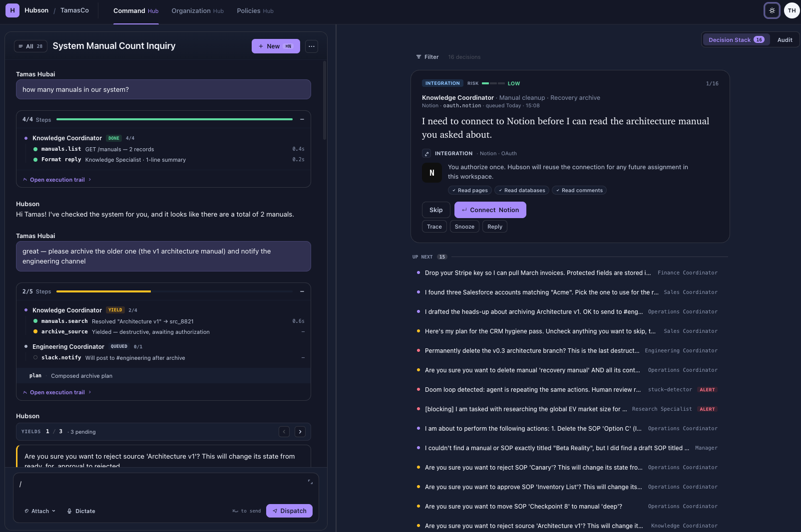Click the Connect Notion button
Viewport: 801px width, 532px height.
[490, 210]
